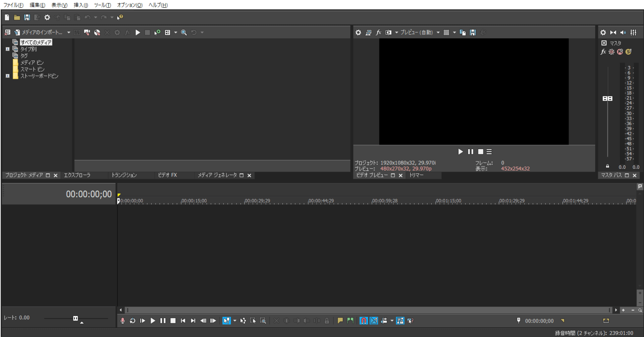This screenshot has width=644, height=337.
Task: Toggle preview on external monitor icon
Action: tap(368, 33)
